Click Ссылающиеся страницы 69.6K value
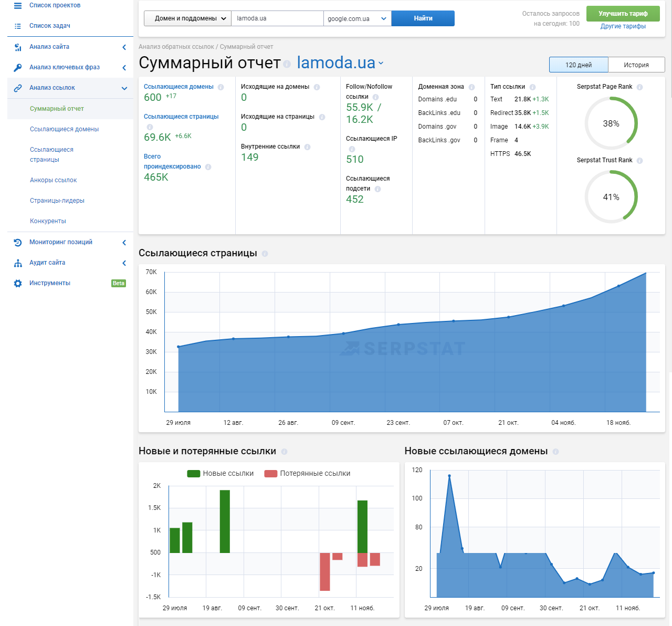The height and width of the screenshot is (626, 672). 157,137
